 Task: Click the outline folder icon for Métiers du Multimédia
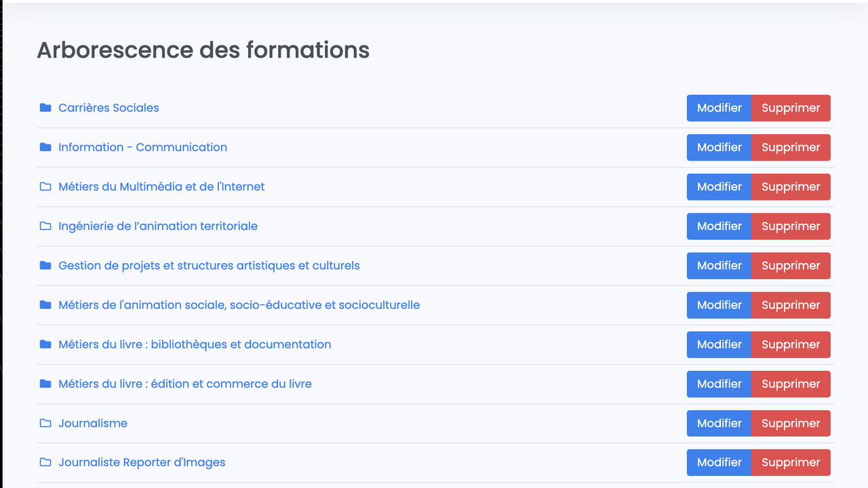pyautogui.click(x=45, y=186)
